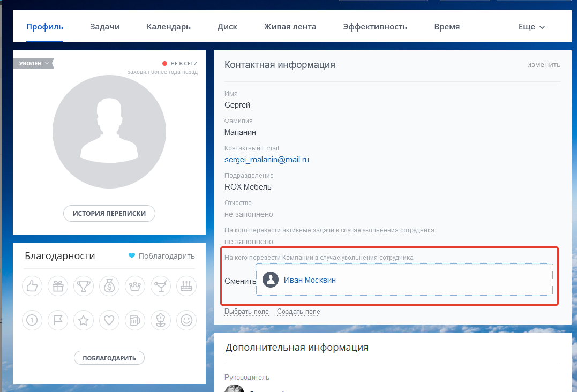This screenshot has height=392, width=577.
Task: Select the gift box gratitude icon
Action: point(58,286)
